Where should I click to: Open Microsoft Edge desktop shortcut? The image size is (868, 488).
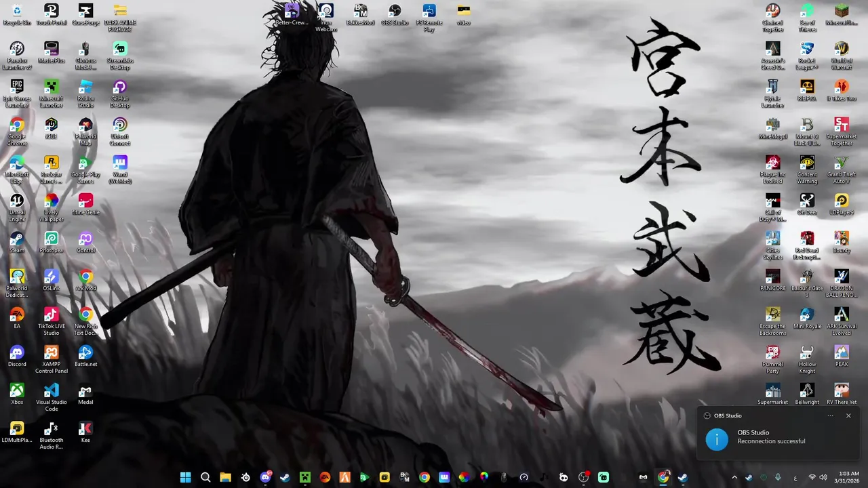click(17, 170)
